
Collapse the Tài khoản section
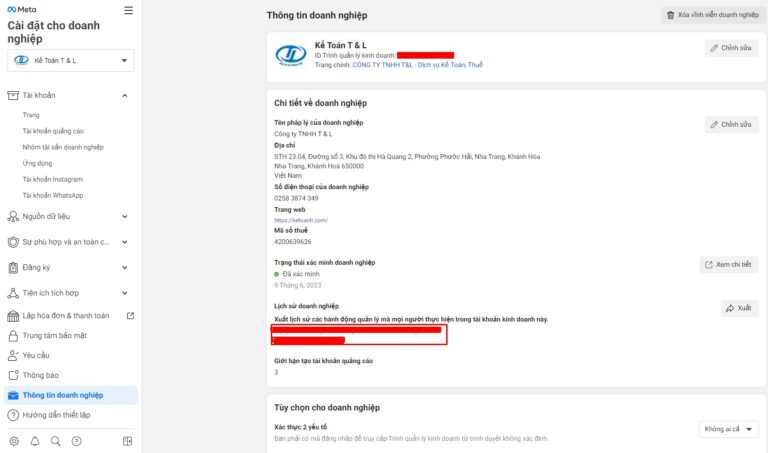(125, 96)
